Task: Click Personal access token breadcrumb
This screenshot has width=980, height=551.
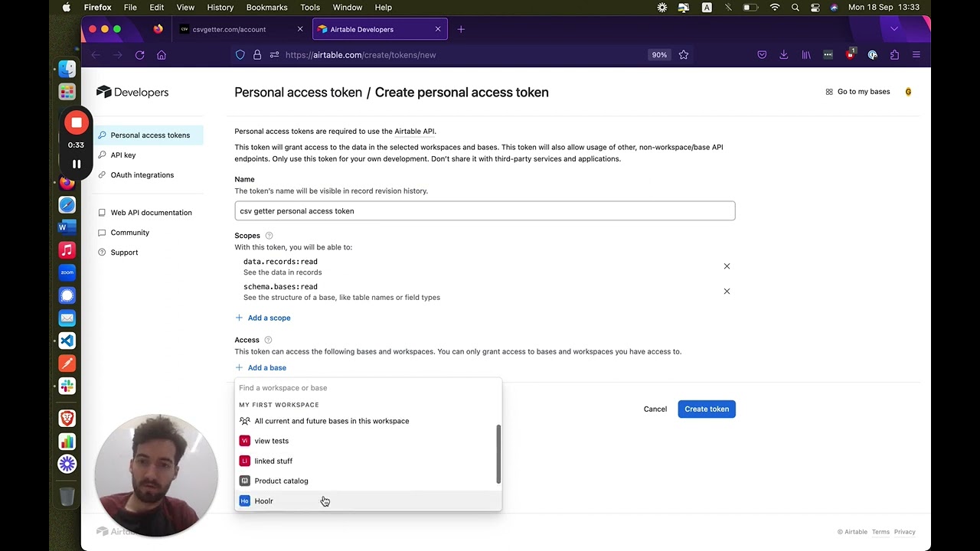Action: [298, 93]
